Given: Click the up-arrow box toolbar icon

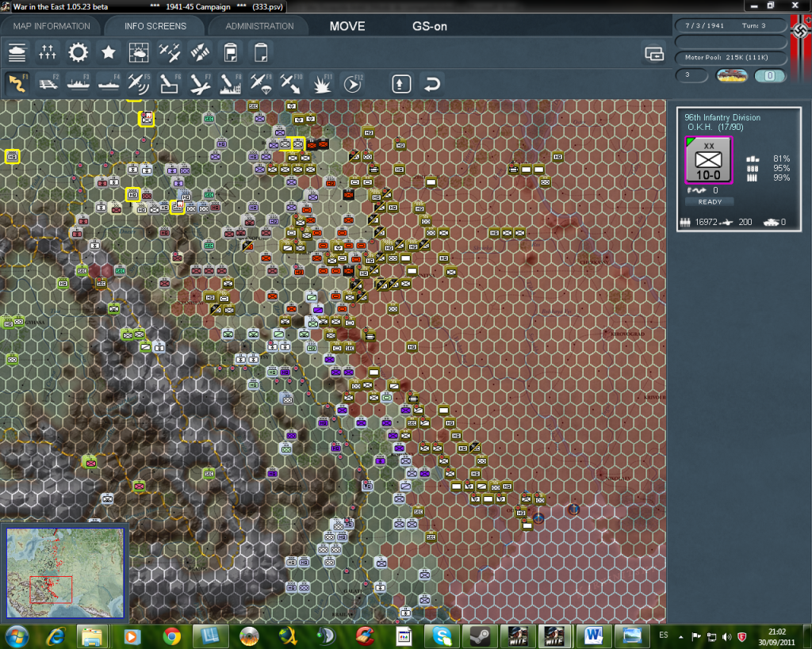Looking at the screenshot, I should [401, 84].
